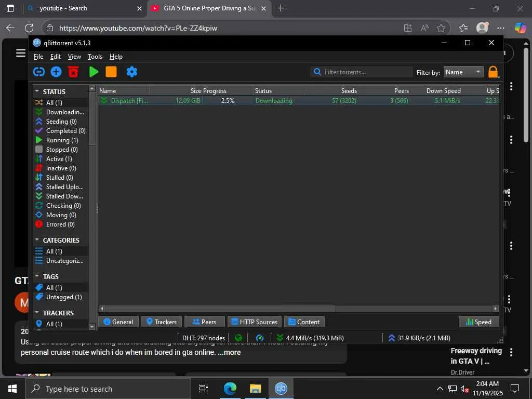The height and width of the screenshot is (399, 532).
Task: Select the Inactive (0) status filter
Action: pos(60,168)
